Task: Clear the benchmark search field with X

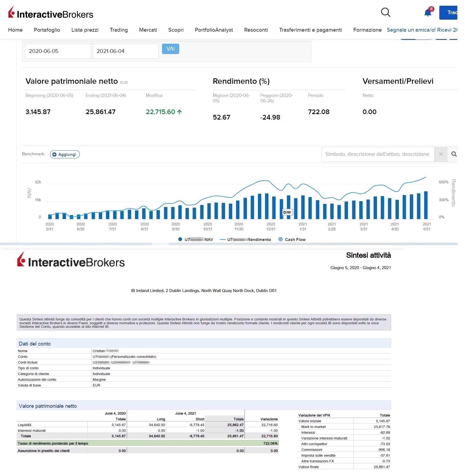Action: point(440,154)
